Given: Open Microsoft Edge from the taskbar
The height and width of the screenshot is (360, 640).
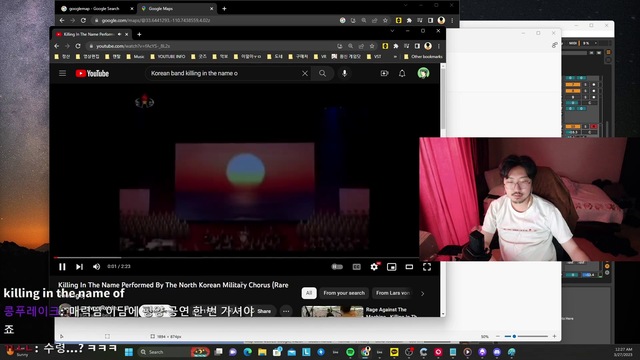Looking at the screenshot, I should pos(247,352).
